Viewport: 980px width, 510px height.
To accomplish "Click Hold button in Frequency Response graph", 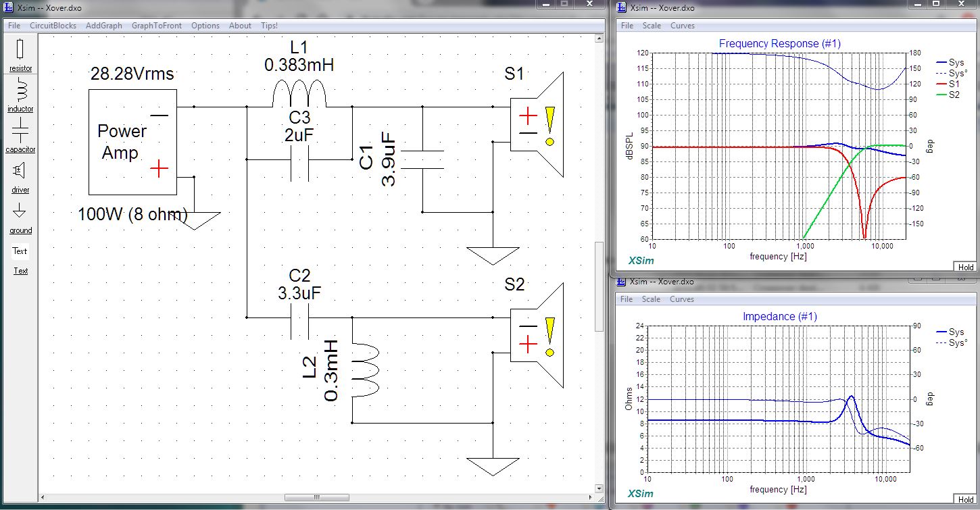I will coord(966,267).
